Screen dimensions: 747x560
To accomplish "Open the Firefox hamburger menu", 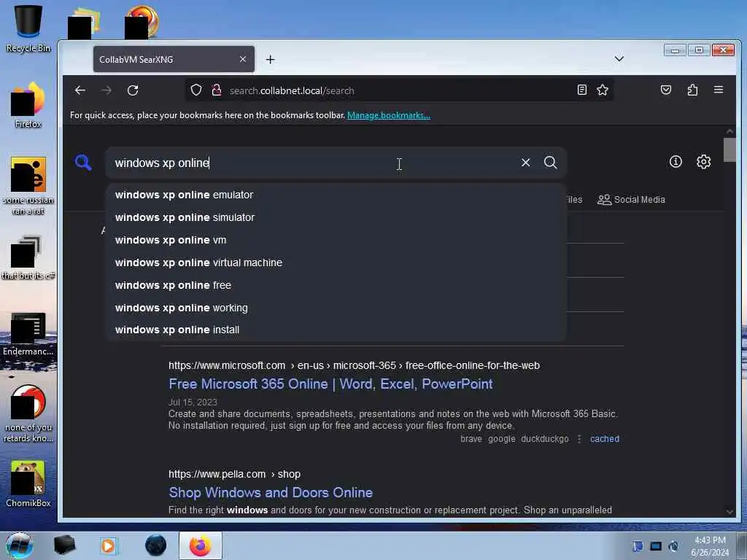I will 719,90.
